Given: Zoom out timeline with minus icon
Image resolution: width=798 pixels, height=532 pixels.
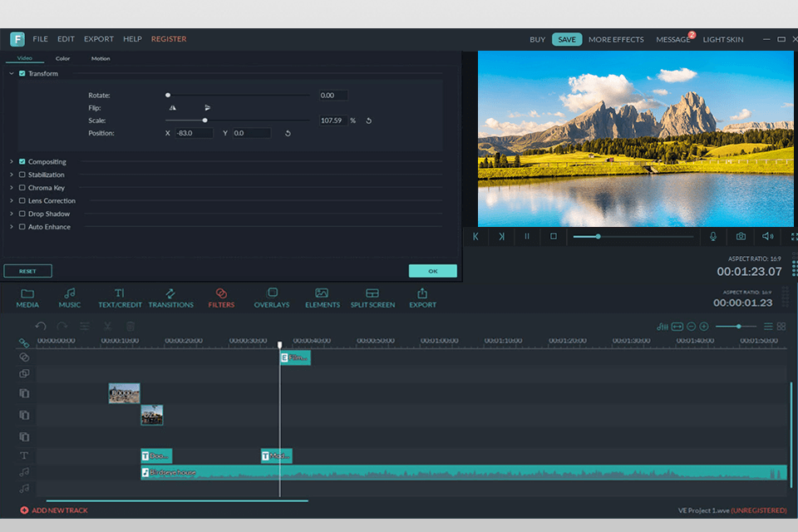Looking at the screenshot, I should 691,327.
